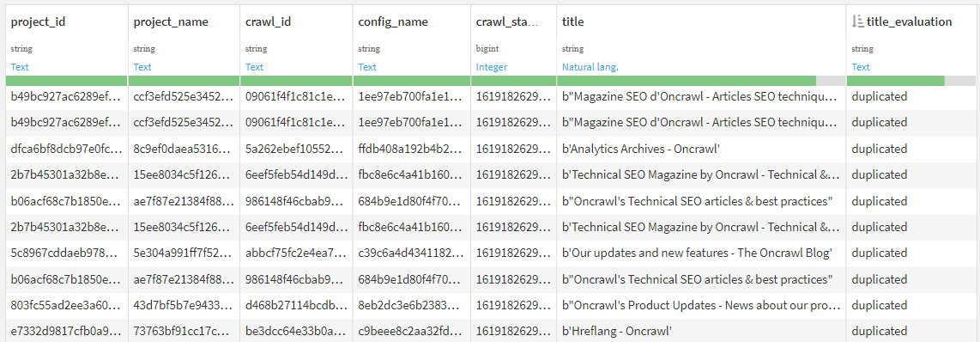The height and width of the screenshot is (342, 980).
Task: Open the project_id column header
Action: pyautogui.click(x=38, y=21)
